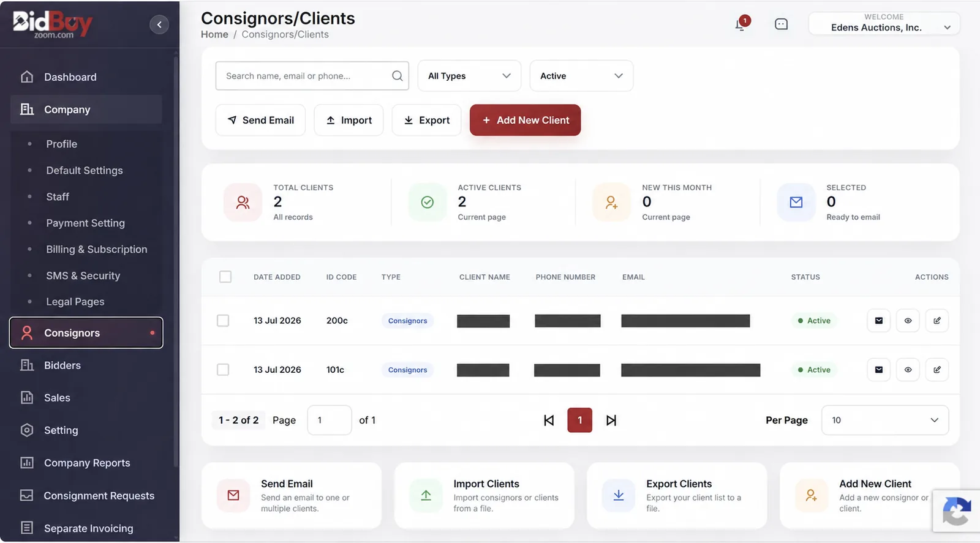View details of client 101c

pos(908,370)
